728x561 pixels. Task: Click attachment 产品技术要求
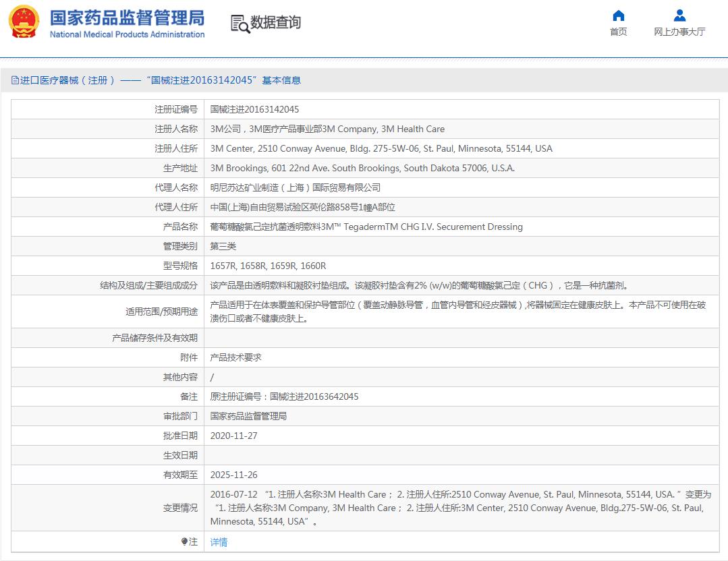coord(236,357)
